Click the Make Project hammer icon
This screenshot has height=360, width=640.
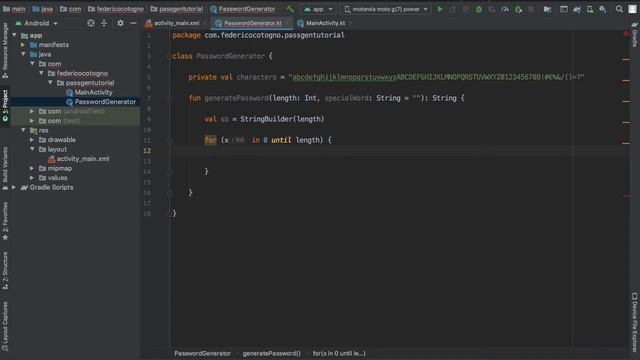[x=290, y=9]
